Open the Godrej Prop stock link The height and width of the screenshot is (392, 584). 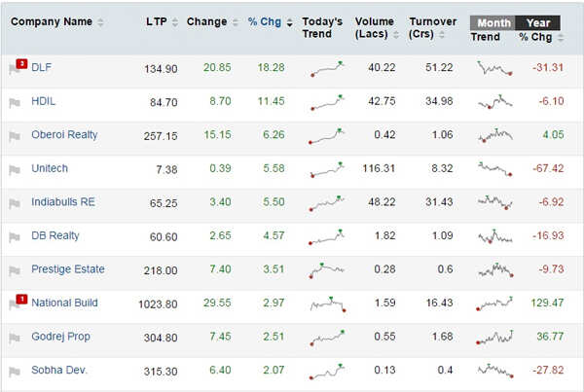pyautogui.click(x=60, y=337)
